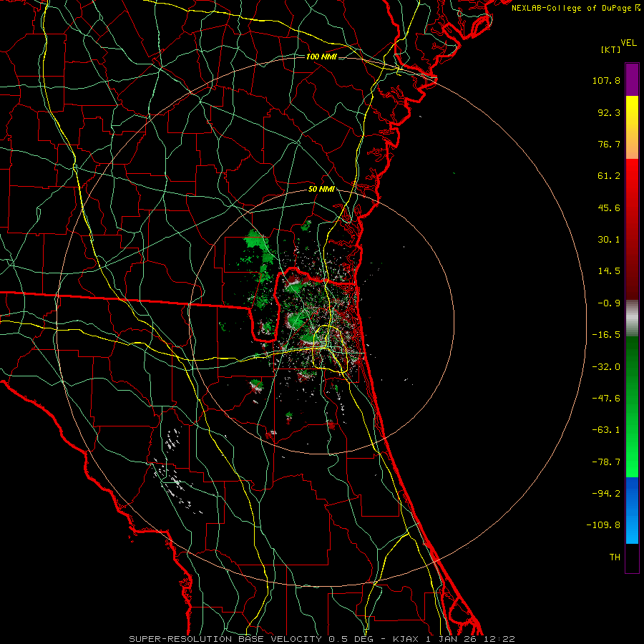Click the 45.6 velocity scale value

[609, 208]
